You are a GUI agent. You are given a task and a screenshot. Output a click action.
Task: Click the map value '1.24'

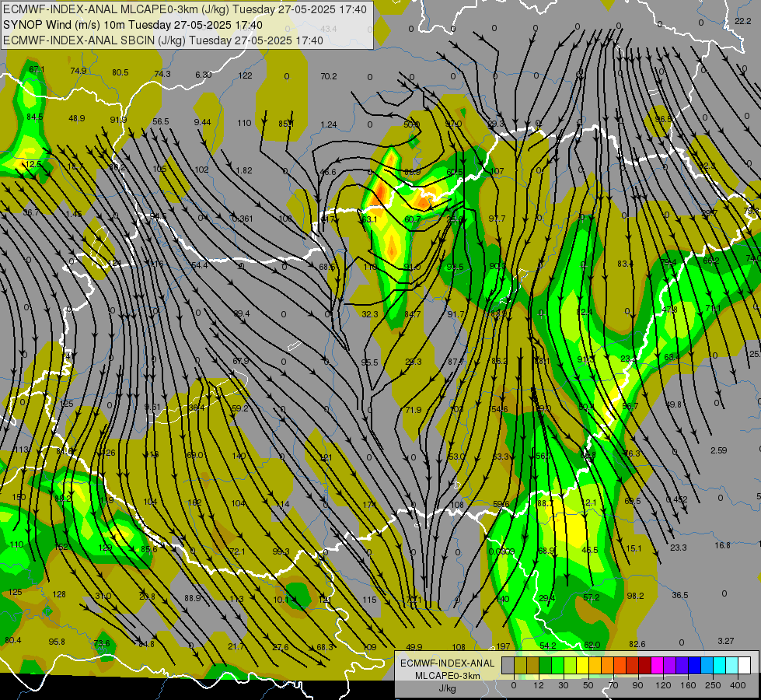[x=329, y=125]
